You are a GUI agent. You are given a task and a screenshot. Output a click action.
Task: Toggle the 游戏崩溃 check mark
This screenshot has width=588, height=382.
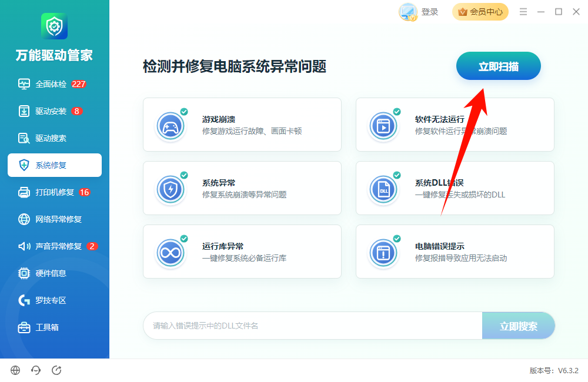(183, 112)
